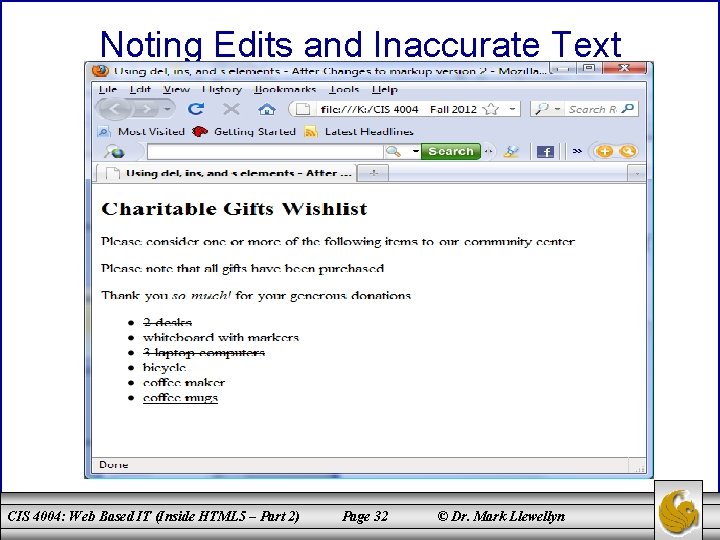Screen dimensions: 720x540
Task: Click the italic 'so much!' text
Action: [x=201, y=295]
